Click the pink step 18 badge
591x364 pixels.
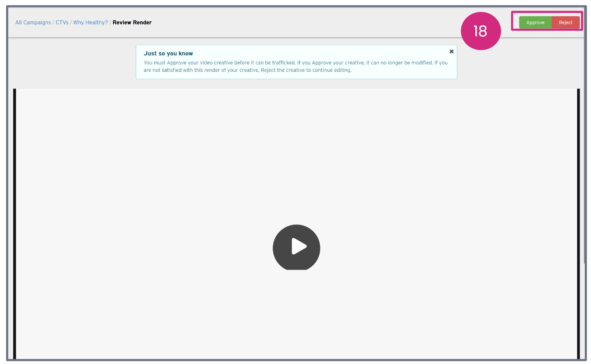pos(481,31)
